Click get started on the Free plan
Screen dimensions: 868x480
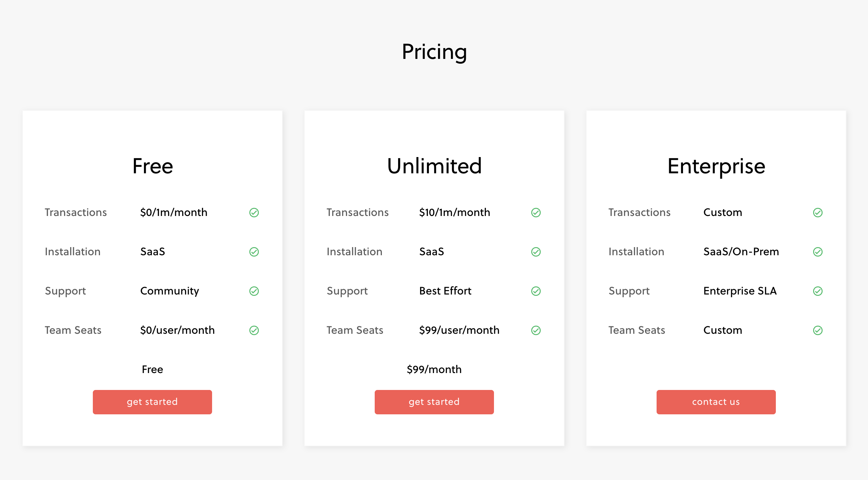(152, 402)
